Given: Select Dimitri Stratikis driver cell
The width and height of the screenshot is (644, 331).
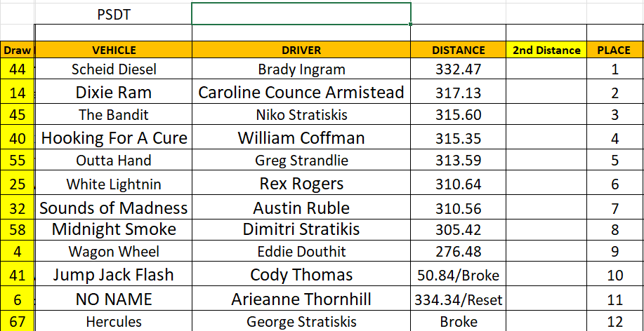Looking at the screenshot, I should (301, 229).
